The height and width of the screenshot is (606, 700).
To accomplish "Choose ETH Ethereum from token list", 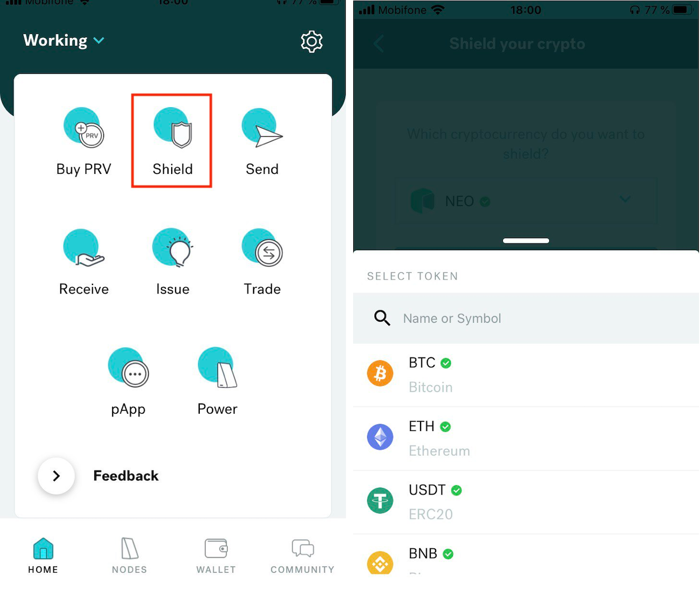I will 526,438.
